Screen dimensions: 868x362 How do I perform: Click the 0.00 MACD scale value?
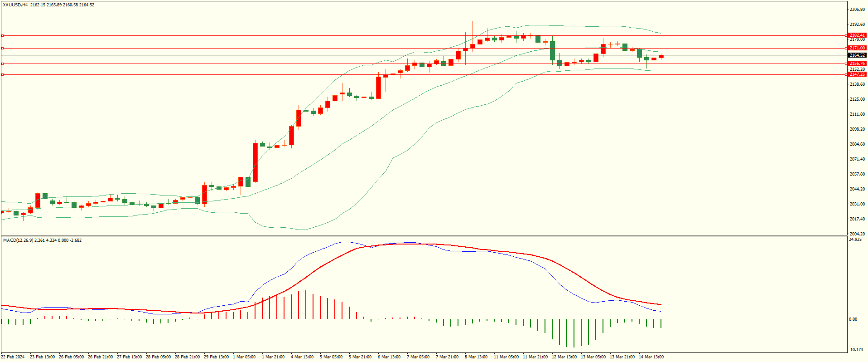853,319
